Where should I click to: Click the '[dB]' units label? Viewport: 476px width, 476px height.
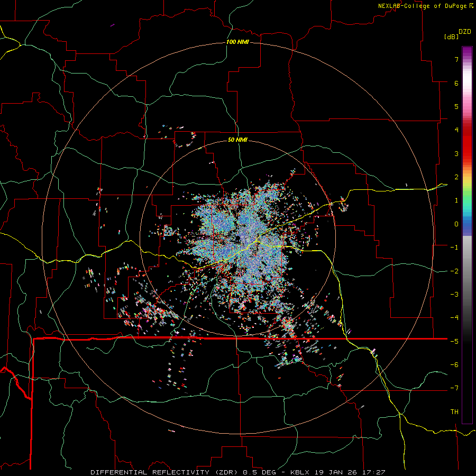point(451,36)
